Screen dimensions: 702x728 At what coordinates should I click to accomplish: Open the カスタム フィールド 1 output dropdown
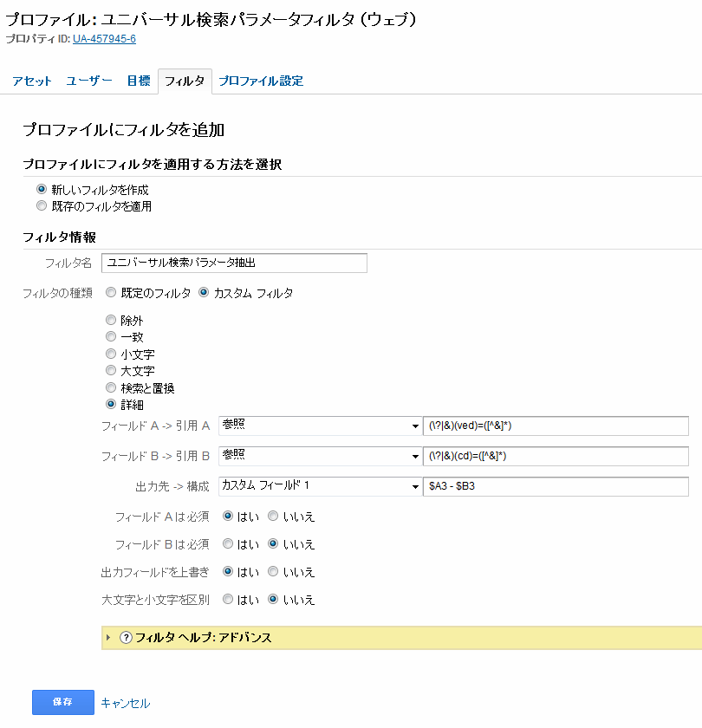coord(320,485)
